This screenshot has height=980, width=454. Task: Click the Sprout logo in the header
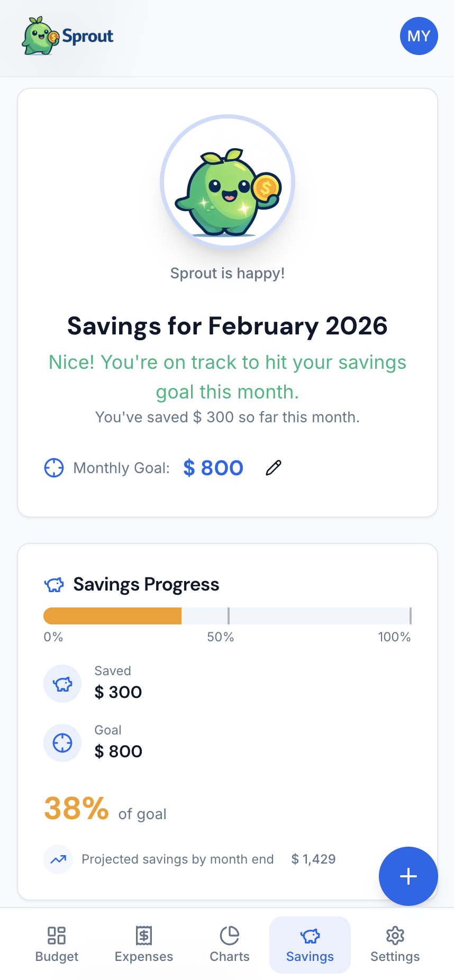(69, 36)
